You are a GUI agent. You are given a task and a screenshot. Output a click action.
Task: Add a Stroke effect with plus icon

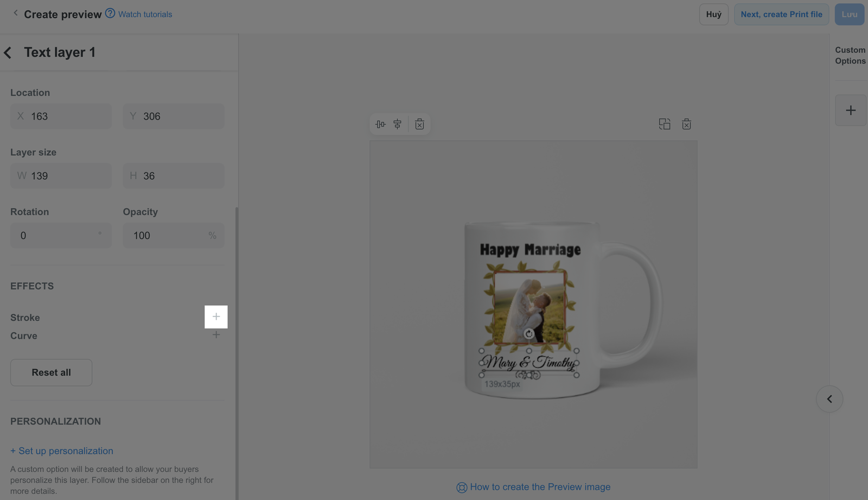tap(216, 317)
